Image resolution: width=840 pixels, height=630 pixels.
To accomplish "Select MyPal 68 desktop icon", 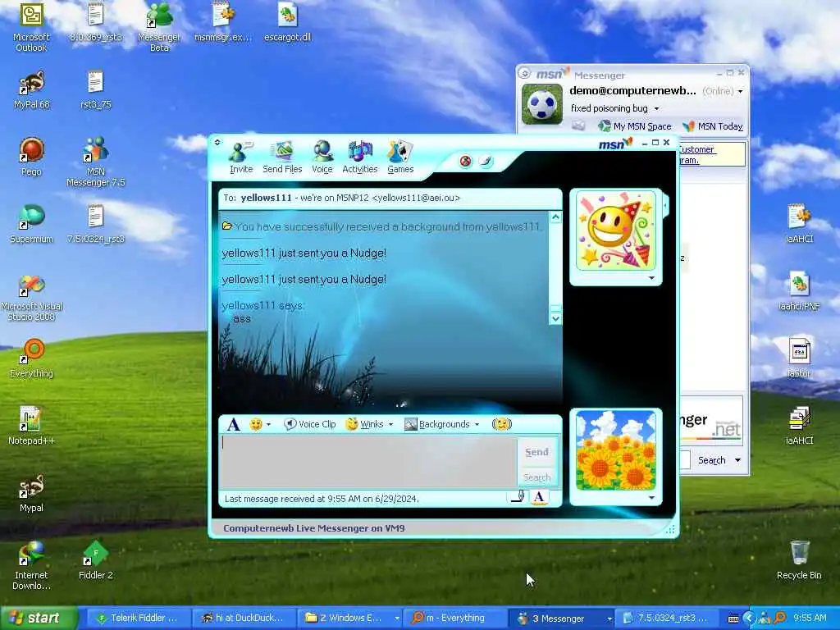I will (x=32, y=90).
